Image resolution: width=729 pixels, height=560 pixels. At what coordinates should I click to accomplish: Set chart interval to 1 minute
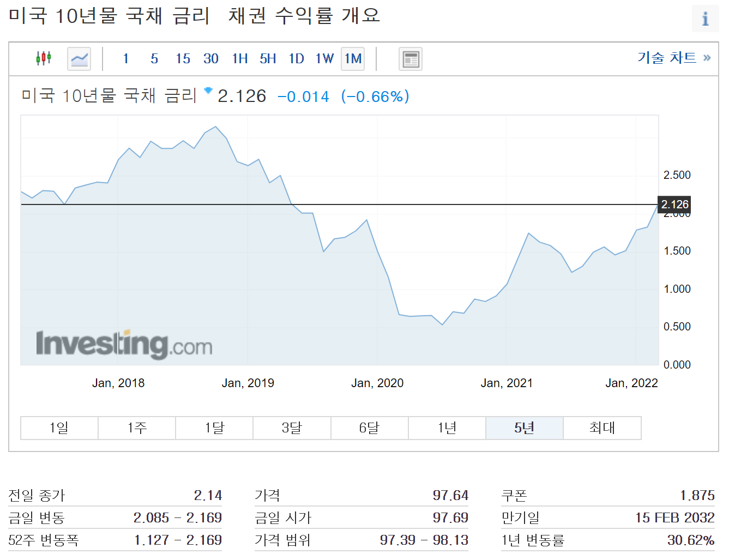point(126,58)
